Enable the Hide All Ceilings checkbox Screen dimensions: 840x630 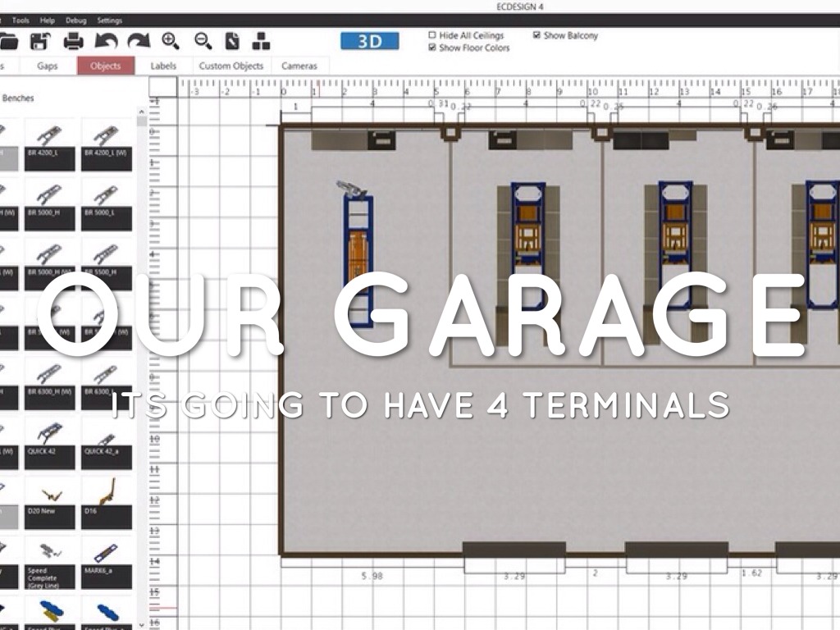433,36
